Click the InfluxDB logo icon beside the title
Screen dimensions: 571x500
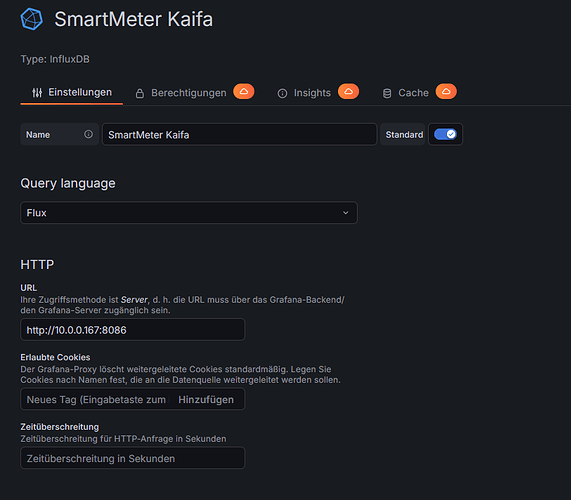(32, 19)
